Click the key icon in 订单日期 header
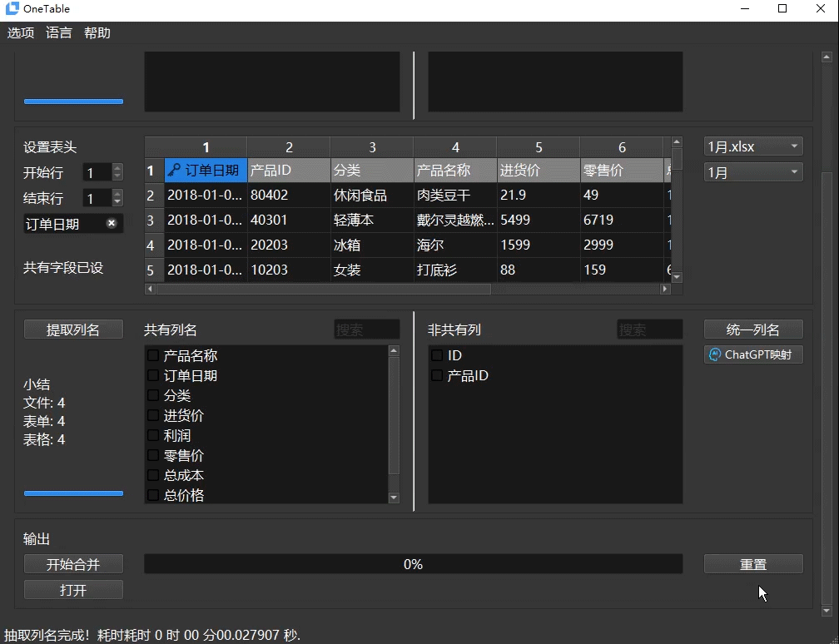 point(174,170)
